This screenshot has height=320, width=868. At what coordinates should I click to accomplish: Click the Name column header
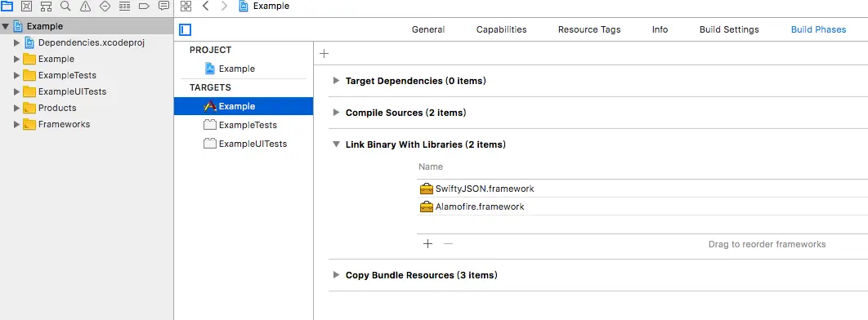tap(431, 167)
